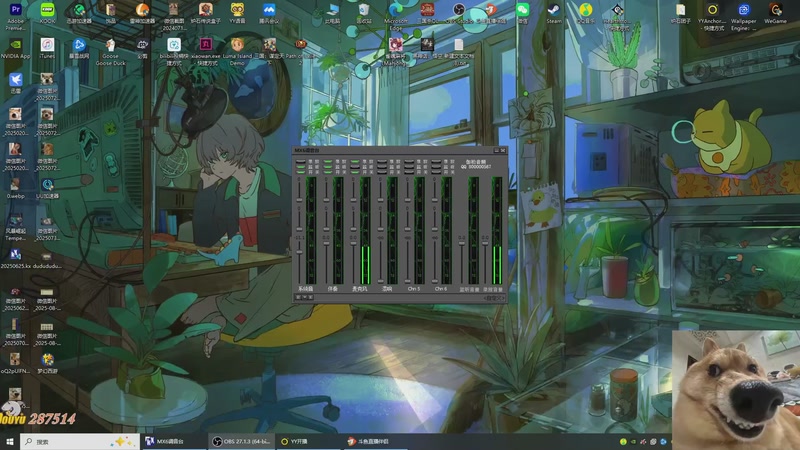This screenshot has height=450, width=800.
Task: Click main volume fader of 伴奏 channel
Action: point(327,243)
